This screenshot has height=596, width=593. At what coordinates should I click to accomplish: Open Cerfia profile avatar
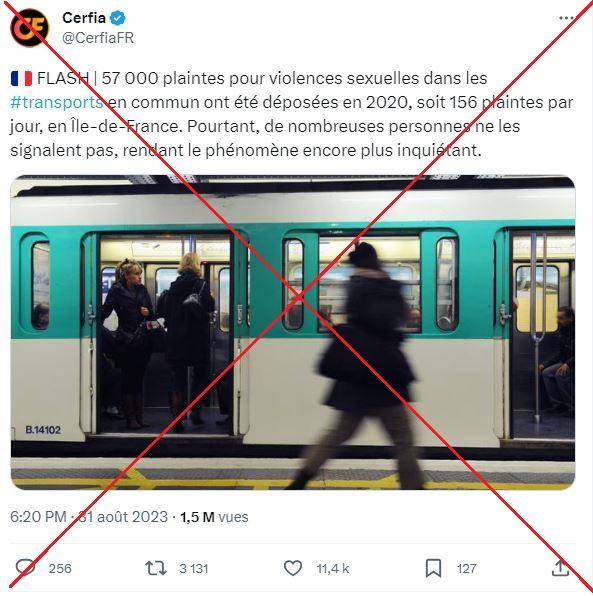[x=30, y=28]
